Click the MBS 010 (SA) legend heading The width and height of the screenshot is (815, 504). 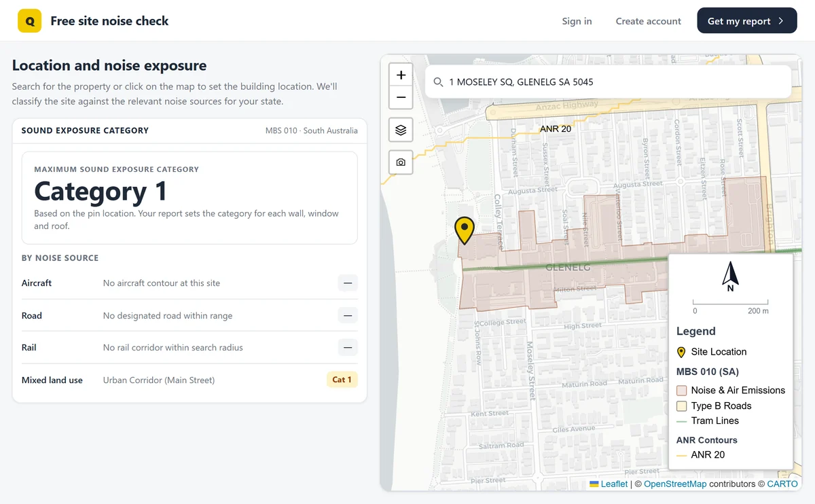[708, 372]
